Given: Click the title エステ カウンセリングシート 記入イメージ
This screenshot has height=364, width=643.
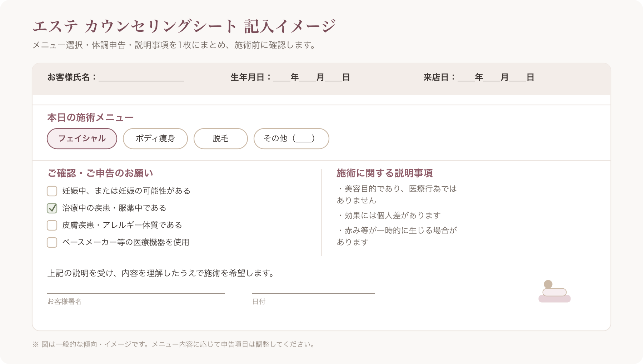Looking at the screenshot, I should coord(184,26).
